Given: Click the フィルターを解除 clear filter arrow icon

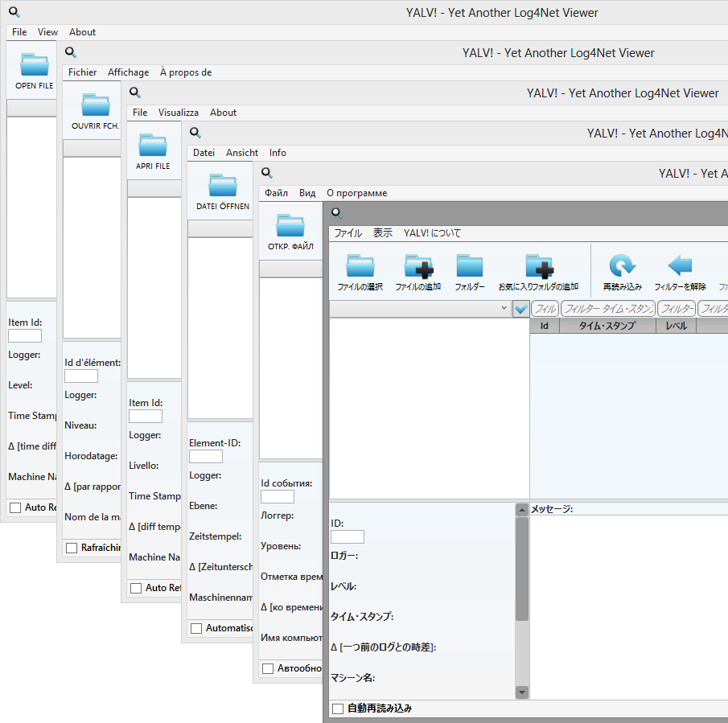Looking at the screenshot, I should click(x=681, y=265).
